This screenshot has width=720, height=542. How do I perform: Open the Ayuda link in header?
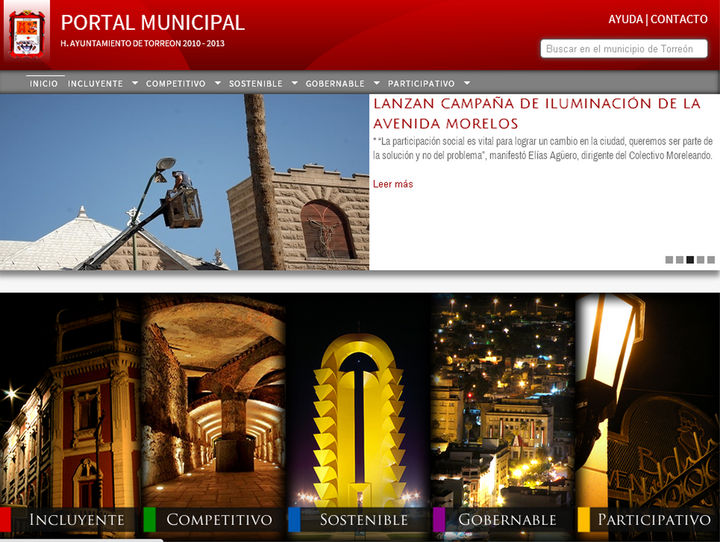coord(625,19)
